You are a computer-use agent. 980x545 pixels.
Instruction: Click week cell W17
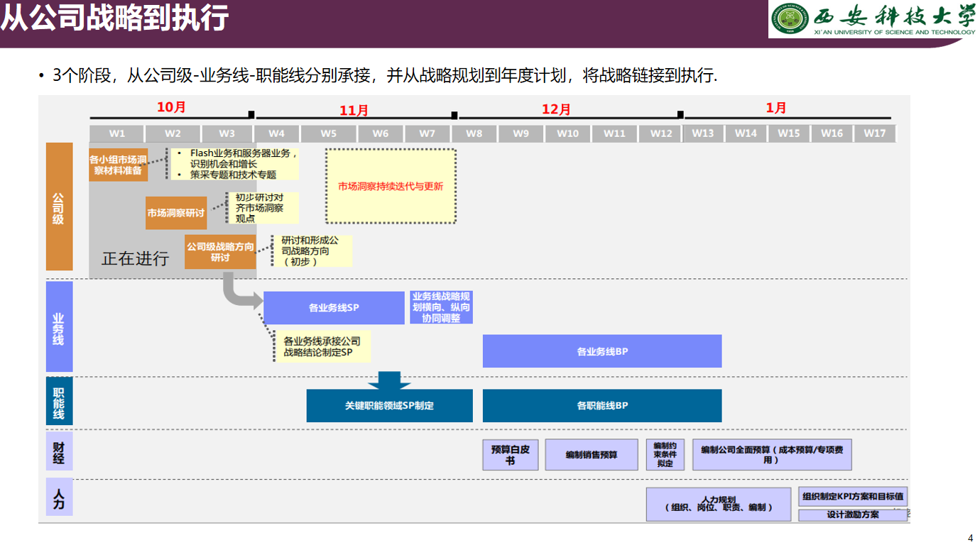pyautogui.click(x=875, y=133)
